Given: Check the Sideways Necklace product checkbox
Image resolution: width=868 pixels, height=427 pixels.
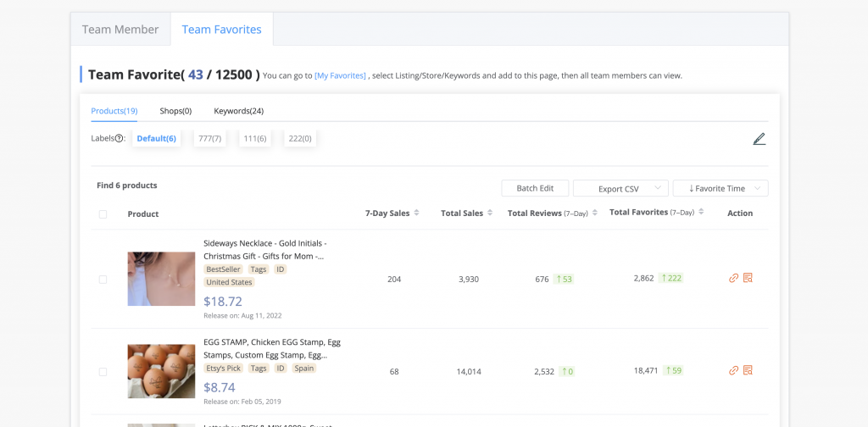Looking at the screenshot, I should (103, 279).
